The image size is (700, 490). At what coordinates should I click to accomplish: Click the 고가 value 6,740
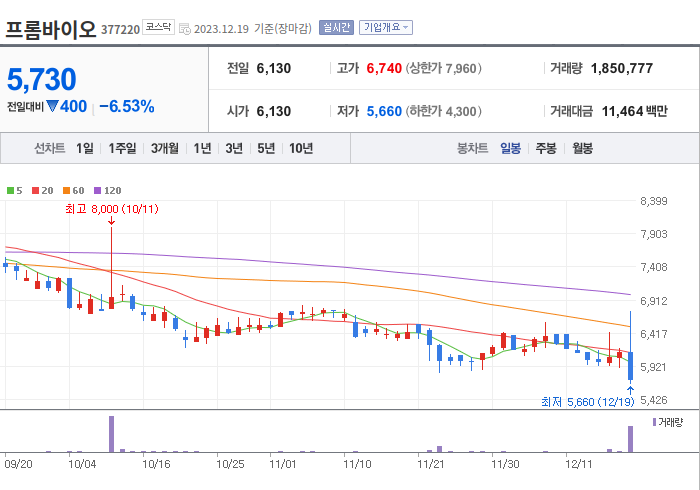click(x=384, y=68)
